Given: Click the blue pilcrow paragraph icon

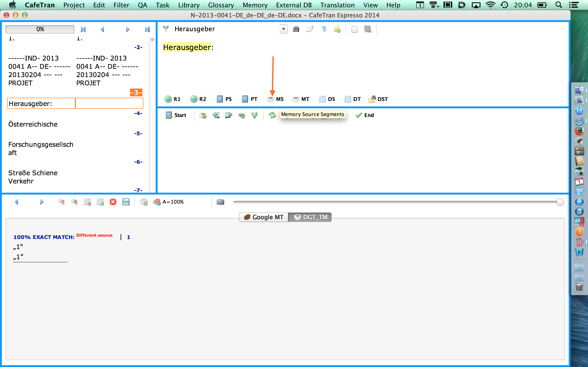Looking at the screenshot, I should point(324,29).
